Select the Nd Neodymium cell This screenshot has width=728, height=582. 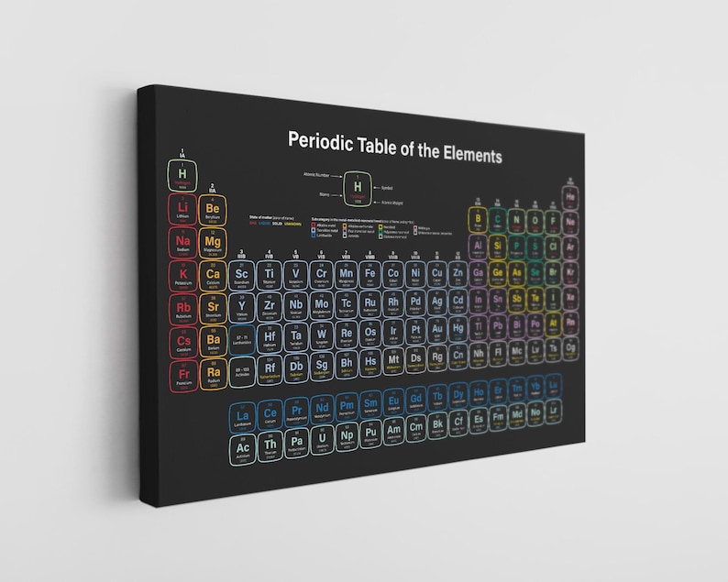pos(322,410)
